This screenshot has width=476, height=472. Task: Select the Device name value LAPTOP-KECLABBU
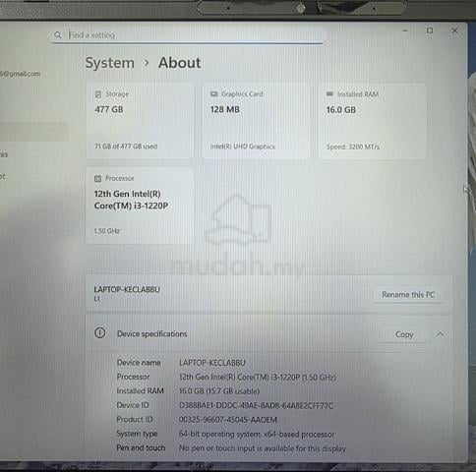(x=212, y=363)
